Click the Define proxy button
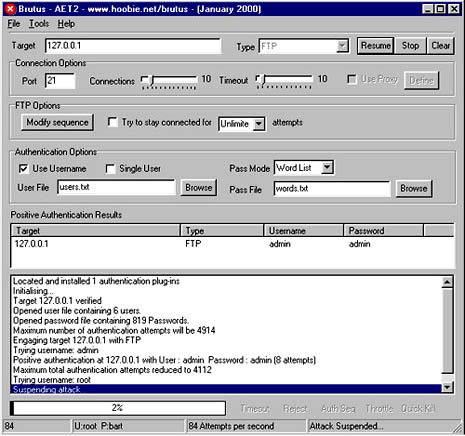 tap(421, 80)
